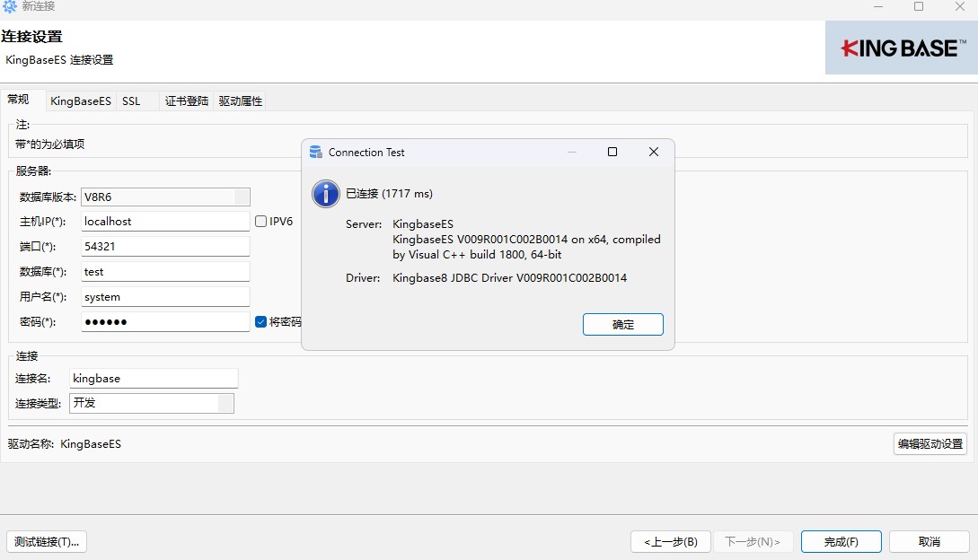Click the 测试链接(T)... button
Image resolution: width=978 pixels, height=560 pixels.
47,541
